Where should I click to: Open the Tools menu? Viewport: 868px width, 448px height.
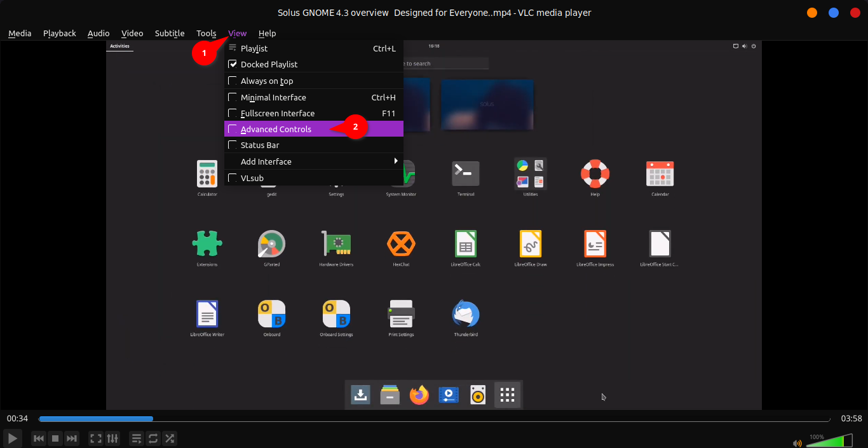(x=206, y=33)
